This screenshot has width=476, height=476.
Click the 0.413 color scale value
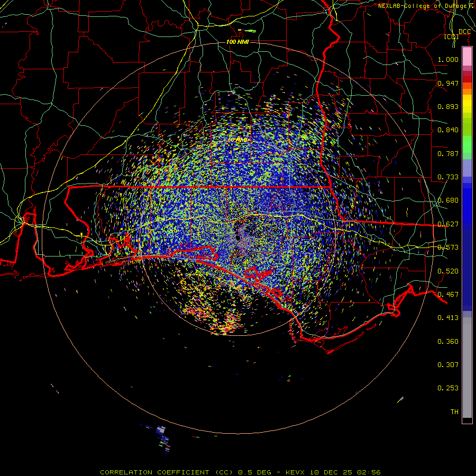pos(448,318)
